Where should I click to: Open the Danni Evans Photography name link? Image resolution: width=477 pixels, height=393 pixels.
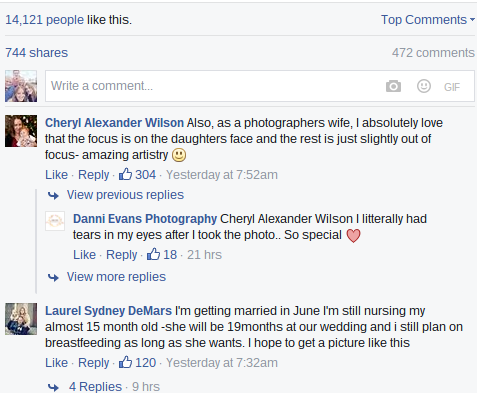pos(145,219)
